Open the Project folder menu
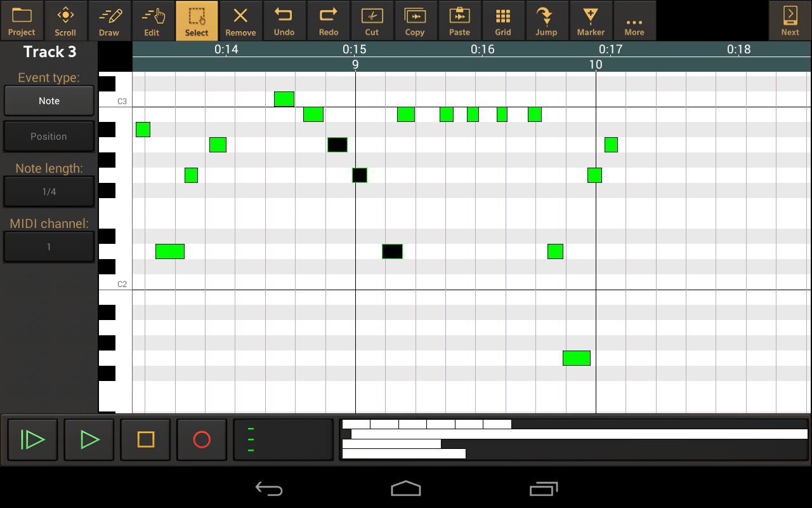 (22, 21)
